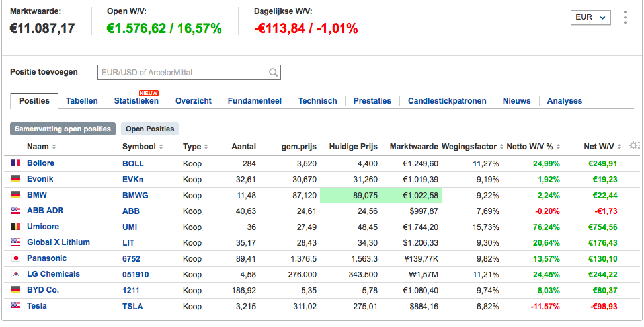Click the Belgian flag beside Umicore
This screenshot has height=327, width=644.
pos(16,227)
